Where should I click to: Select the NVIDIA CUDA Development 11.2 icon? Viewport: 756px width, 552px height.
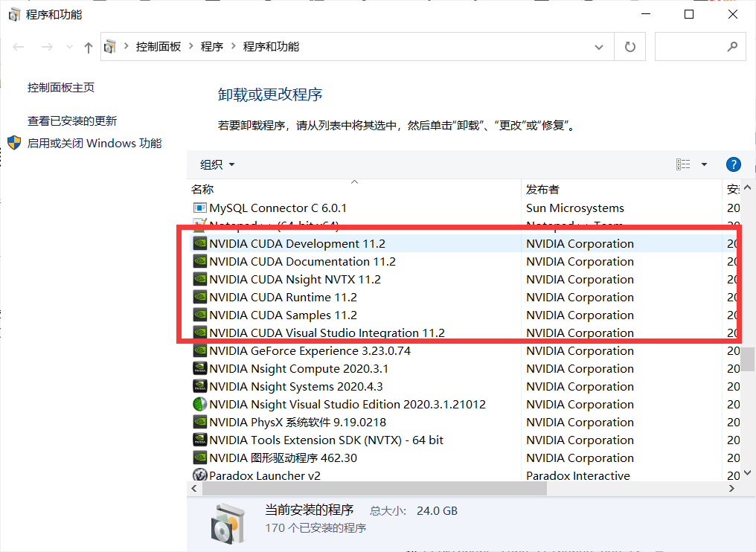(199, 243)
